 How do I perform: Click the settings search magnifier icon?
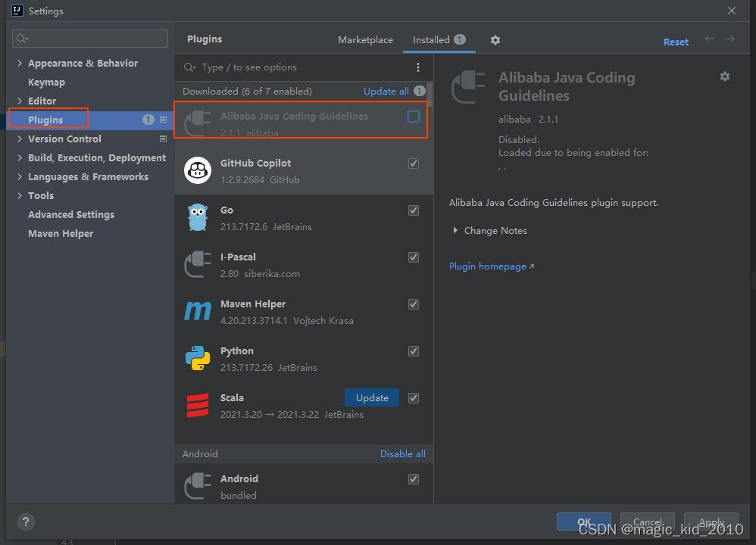point(22,39)
